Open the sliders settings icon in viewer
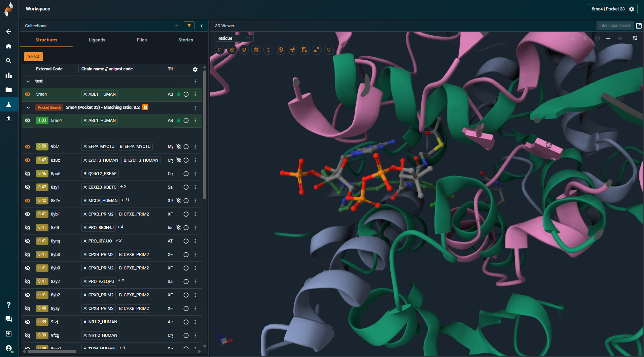The width and height of the screenshot is (644, 357). coord(292,50)
